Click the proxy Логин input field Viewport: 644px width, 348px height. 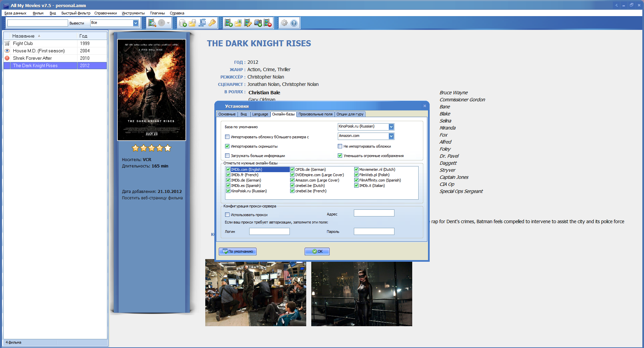[269, 232]
